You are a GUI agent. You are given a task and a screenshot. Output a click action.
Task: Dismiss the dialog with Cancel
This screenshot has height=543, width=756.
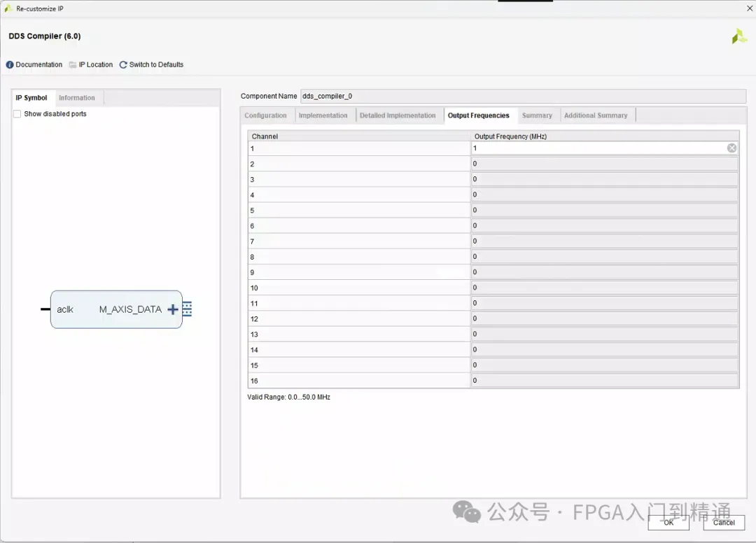point(724,523)
